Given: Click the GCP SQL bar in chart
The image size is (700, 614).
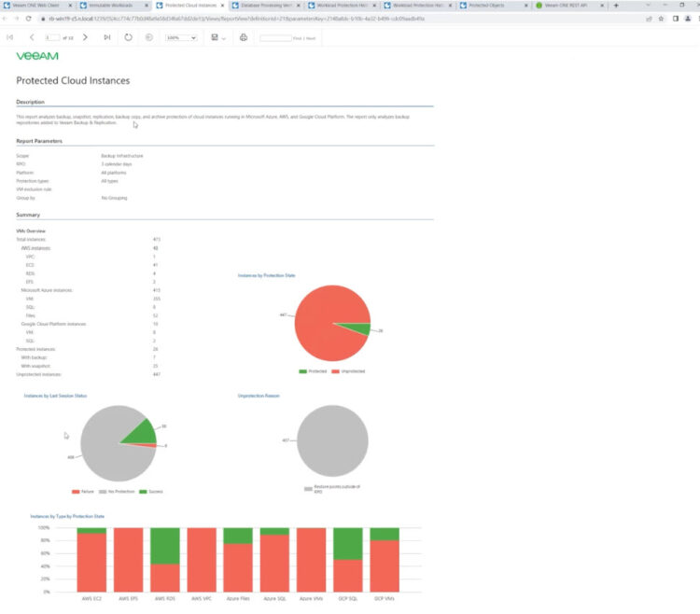Looking at the screenshot, I should pos(348,560).
